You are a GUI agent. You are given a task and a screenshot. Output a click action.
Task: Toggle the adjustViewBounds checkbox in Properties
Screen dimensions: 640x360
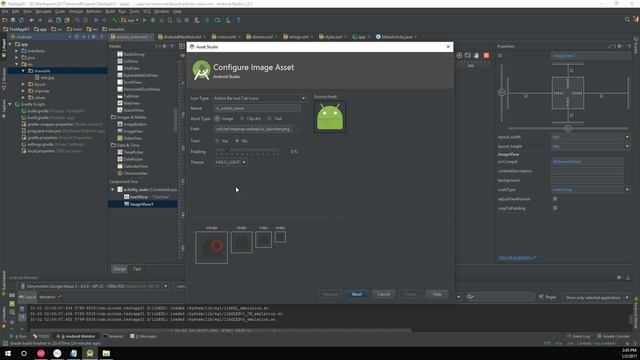click(555, 199)
